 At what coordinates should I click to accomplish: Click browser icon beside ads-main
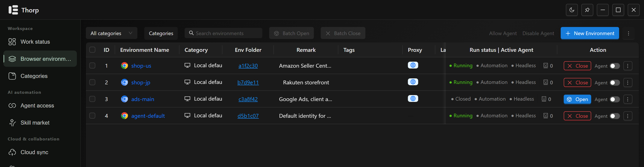click(125, 99)
